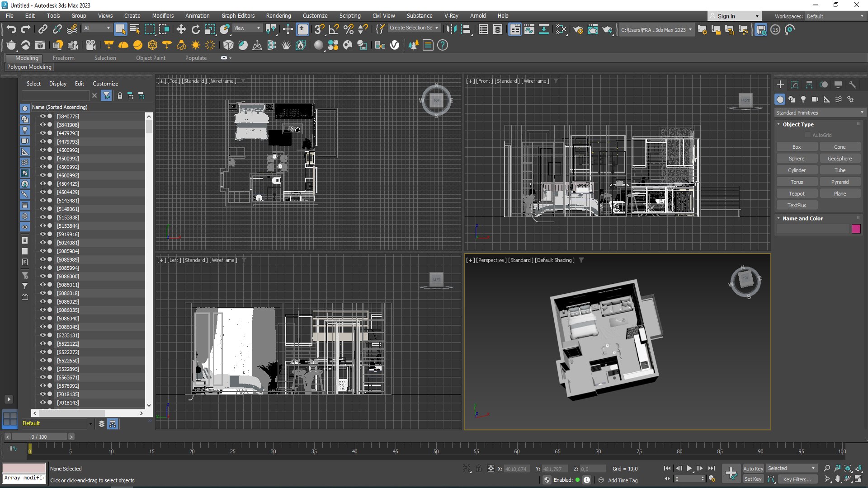
Task: Open the Rendering menu
Action: tap(278, 16)
